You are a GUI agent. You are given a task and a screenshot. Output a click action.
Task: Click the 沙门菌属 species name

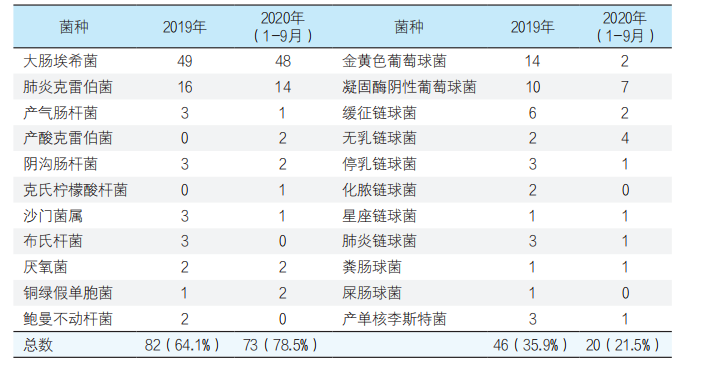(x=53, y=216)
